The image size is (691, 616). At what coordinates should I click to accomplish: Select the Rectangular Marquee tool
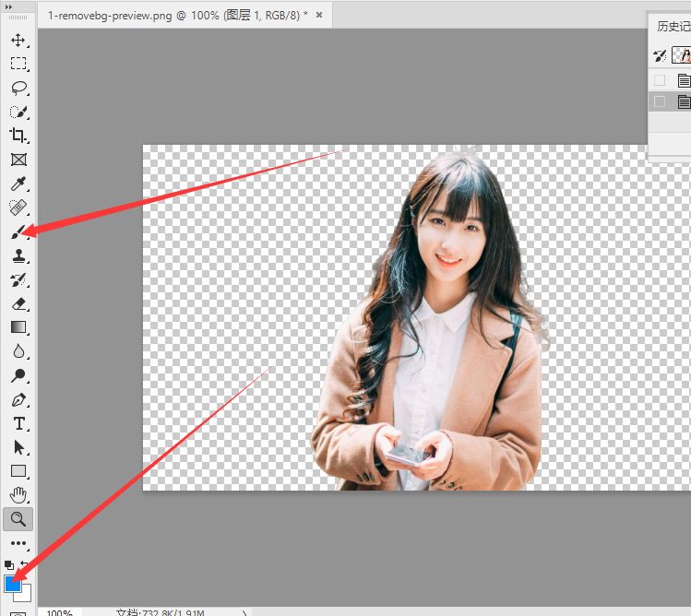point(18,65)
